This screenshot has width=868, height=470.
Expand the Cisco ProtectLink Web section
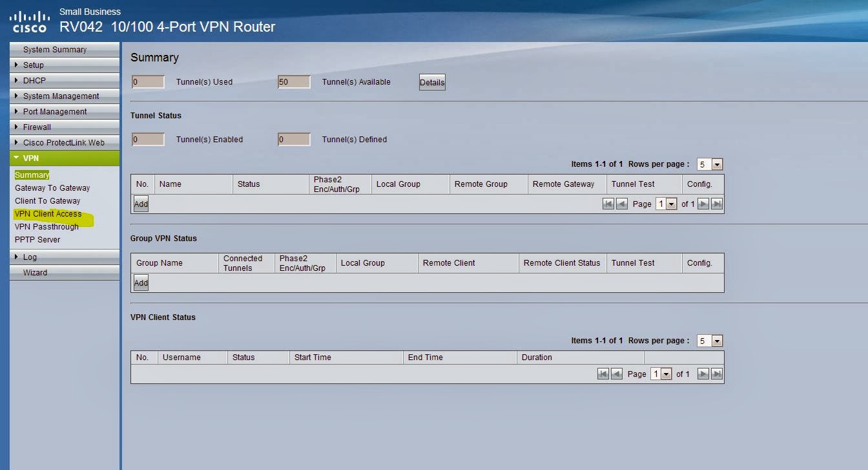pos(65,142)
